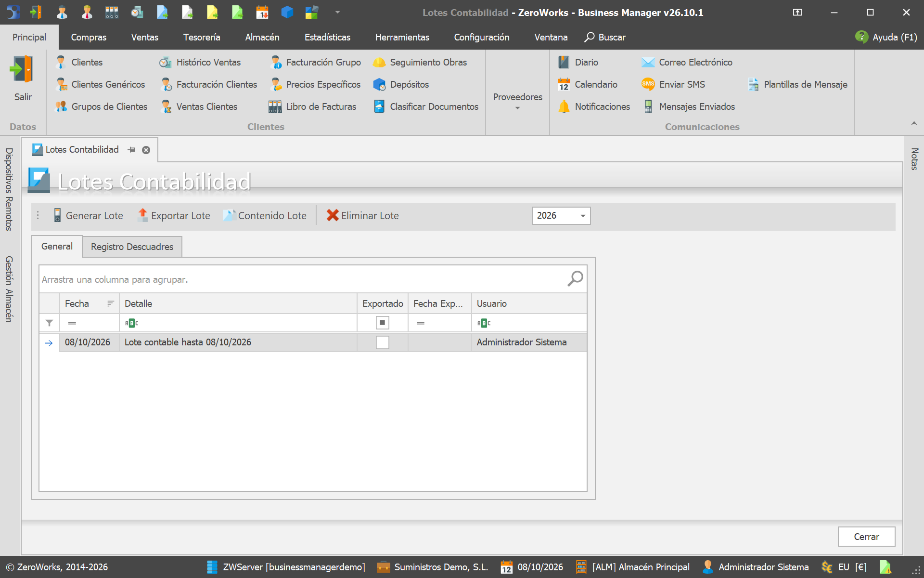The height and width of the screenshot is (578, 924).
Task: Open Libro de Facturas
Action: pyautogui.click(x=313, y=106)
